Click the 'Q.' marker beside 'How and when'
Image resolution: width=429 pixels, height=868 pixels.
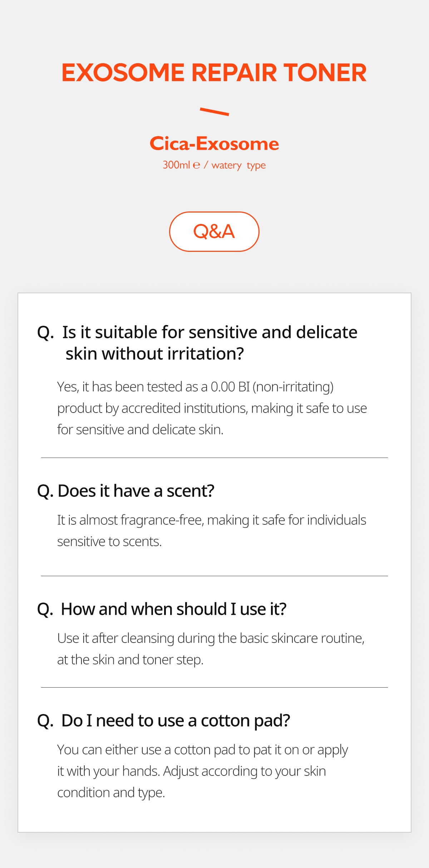point(45,609)
